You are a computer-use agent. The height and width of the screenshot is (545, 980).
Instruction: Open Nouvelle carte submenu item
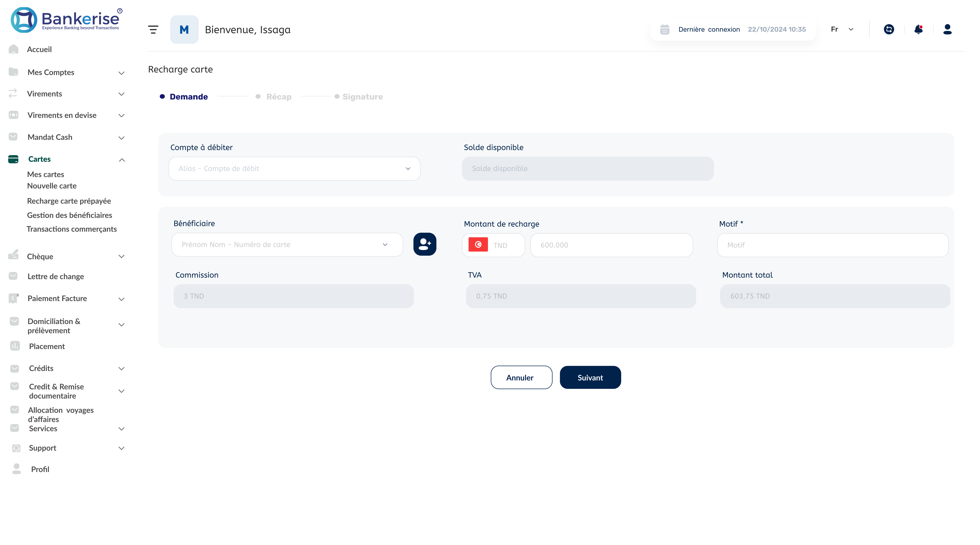pos(52,186)
